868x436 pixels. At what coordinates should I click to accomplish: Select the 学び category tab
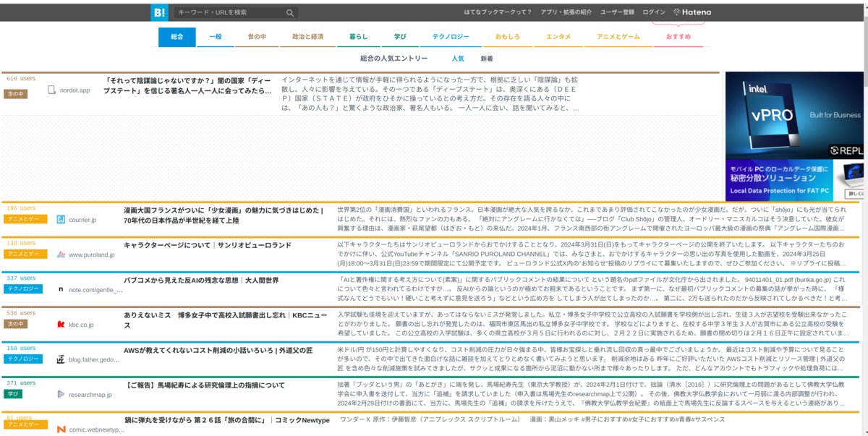pyautogui.click(x=400, y=37)
